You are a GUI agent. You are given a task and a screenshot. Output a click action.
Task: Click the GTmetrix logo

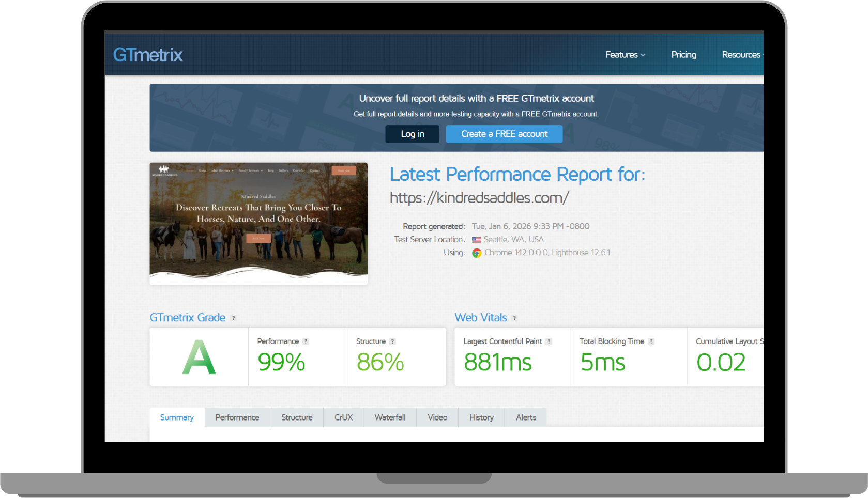(148, 55)
